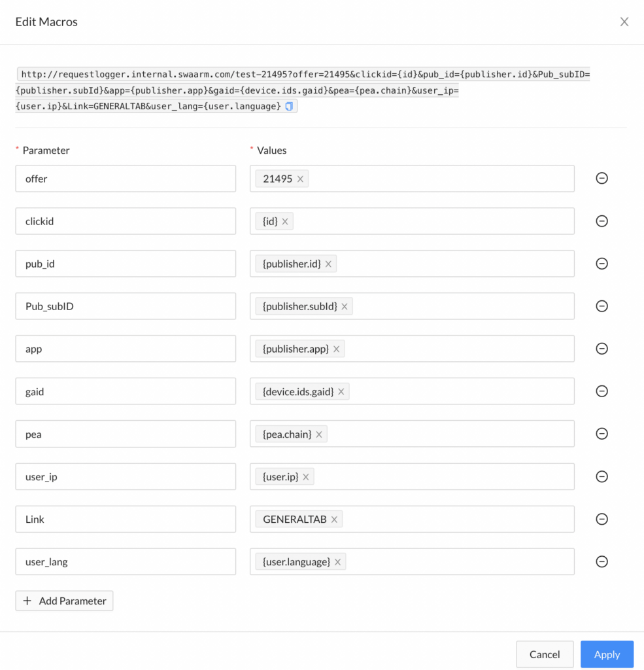Delete the gaid parameter row
The image size is (644, 670).
pyautogui.click(x=602, y=391)
